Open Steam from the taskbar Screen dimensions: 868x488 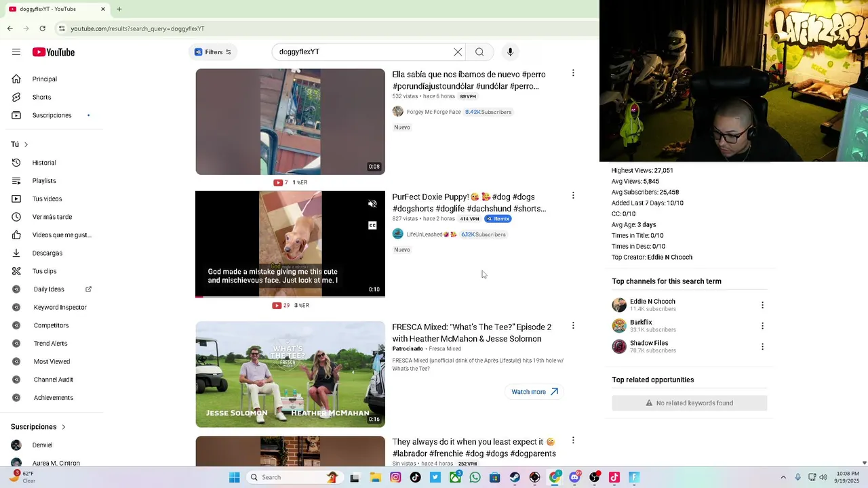point(515,477)
